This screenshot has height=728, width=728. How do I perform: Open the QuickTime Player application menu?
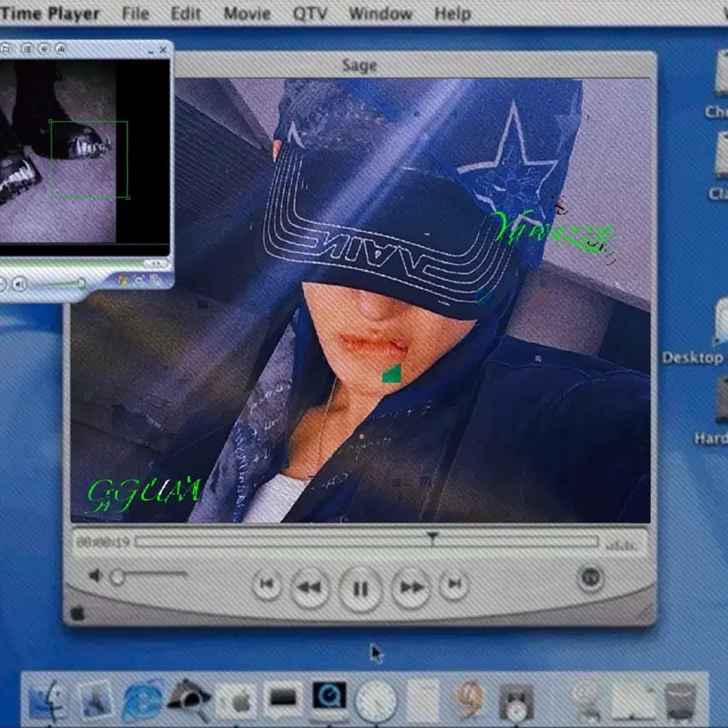pyautogui.click(x=50, y=13)
